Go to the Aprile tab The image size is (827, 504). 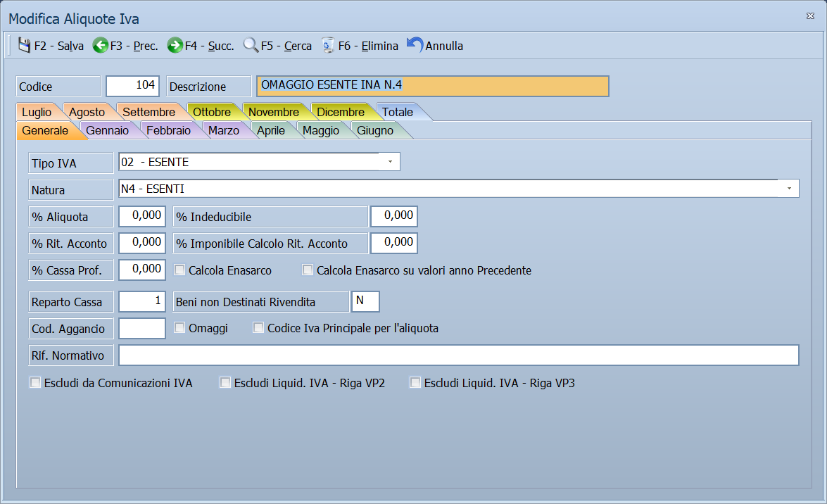[271, 130]
